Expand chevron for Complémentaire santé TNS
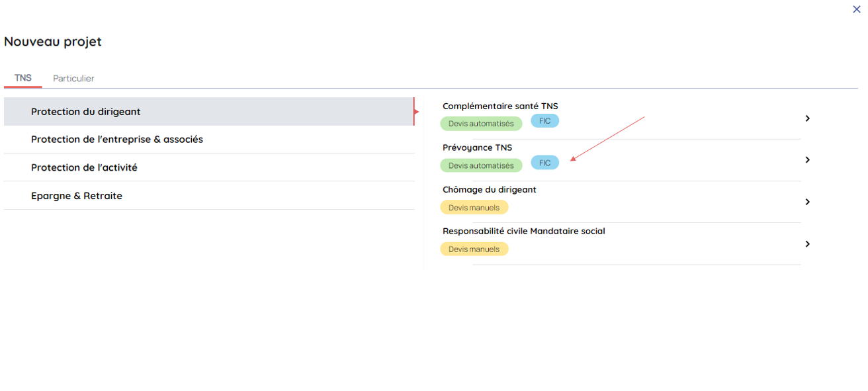Screen dimensions: 868x391 (807, 118)
